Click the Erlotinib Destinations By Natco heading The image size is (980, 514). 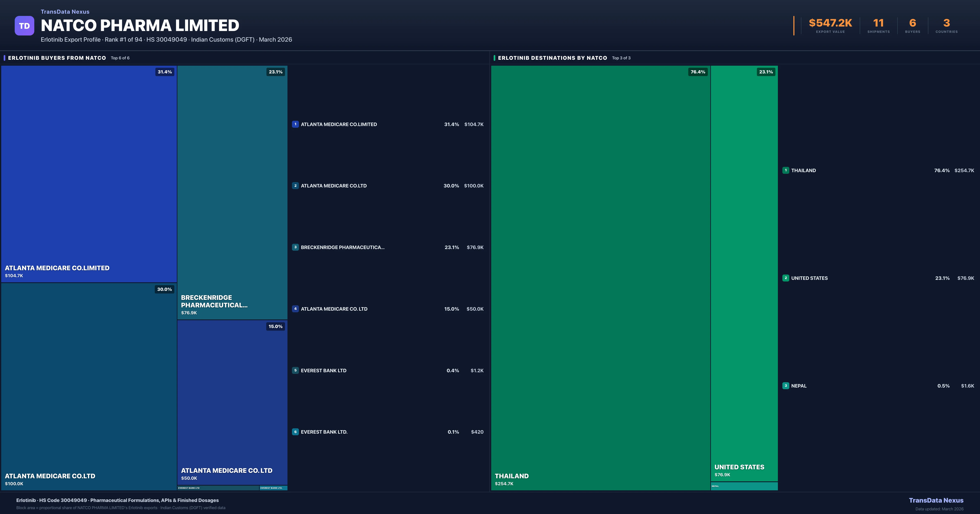[x=552, y=58]
